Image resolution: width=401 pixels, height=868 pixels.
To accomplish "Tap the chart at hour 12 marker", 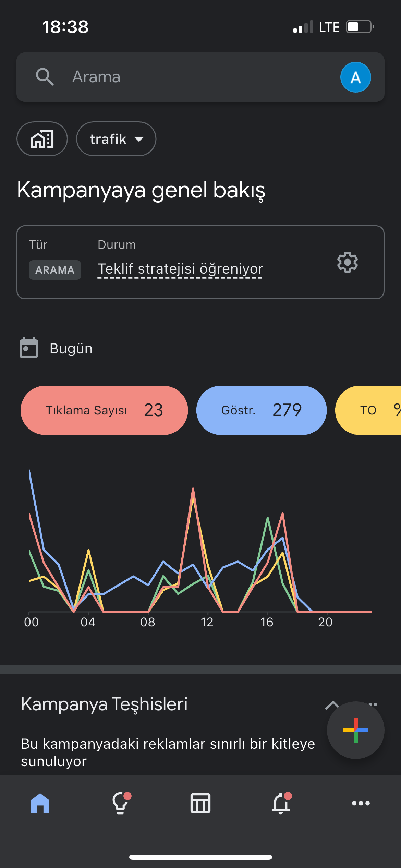I will (207, 622).
